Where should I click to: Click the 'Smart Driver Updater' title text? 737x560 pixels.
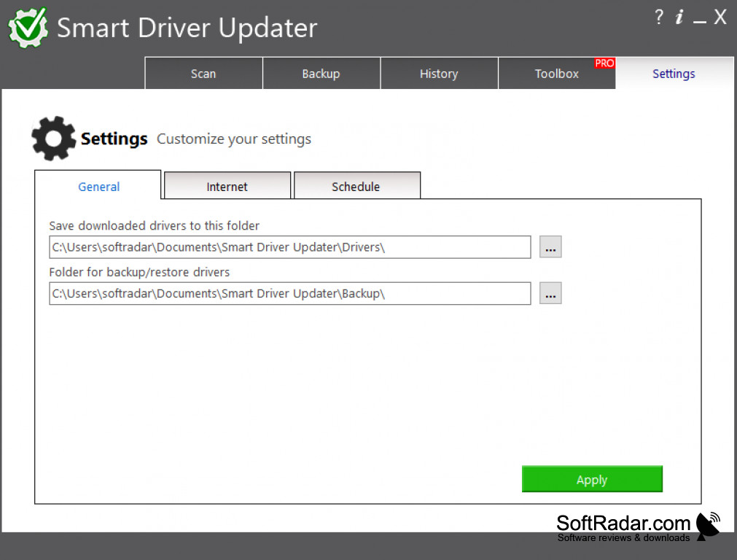click(x=187, y=28)
